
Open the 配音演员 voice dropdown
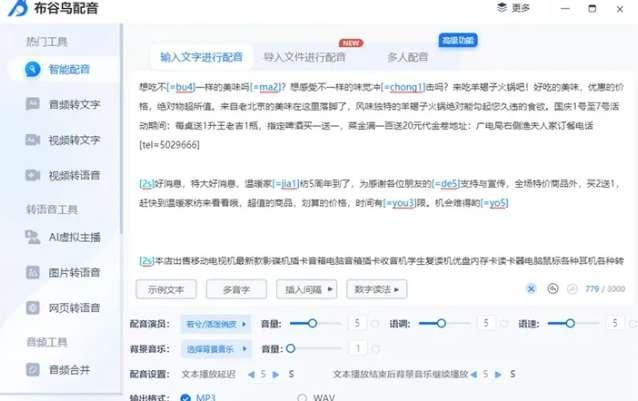[x=216, y=324]
